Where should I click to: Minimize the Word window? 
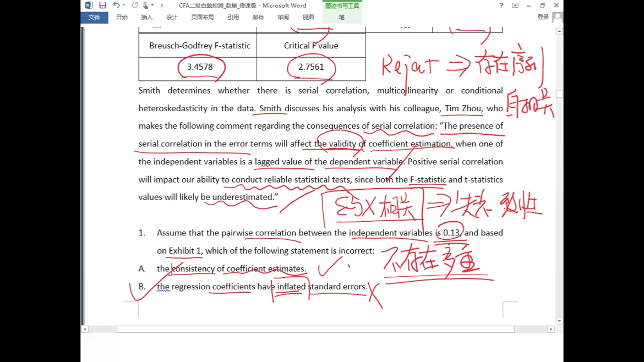coord(528,6)
